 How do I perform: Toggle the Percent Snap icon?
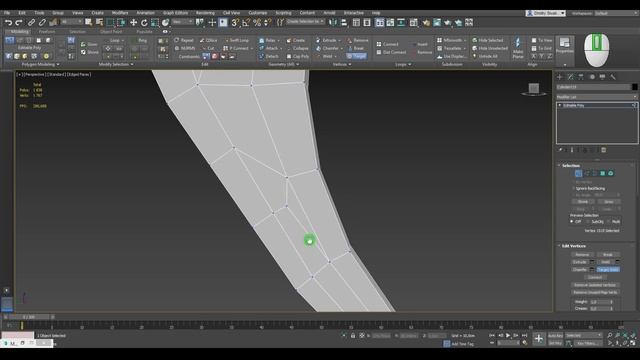(x=257, y=22)
